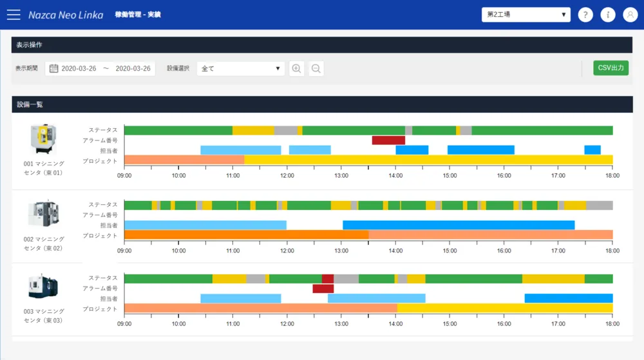This screenshot has height=360, width=644.
Task: Select machine 002 マシニングセンタ thumbnail
Action: coord(44,214)
